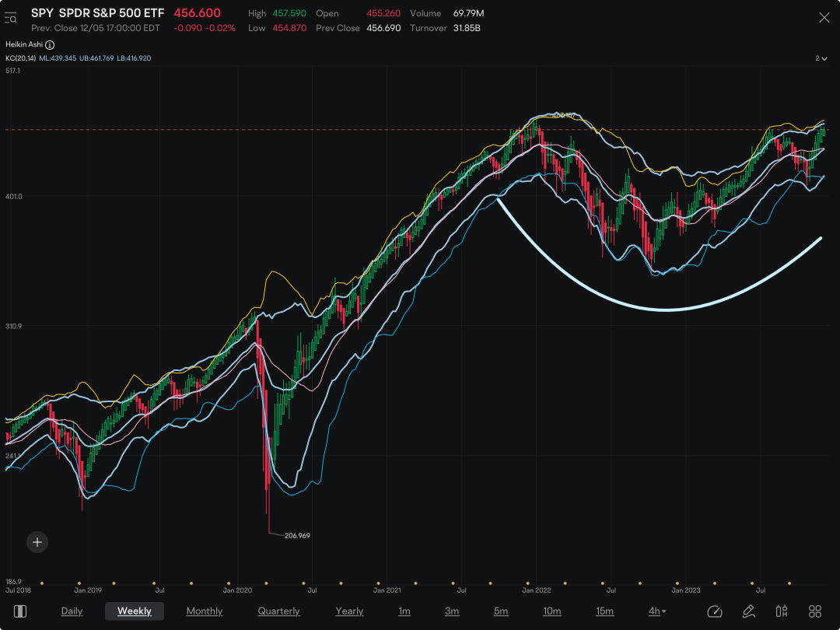The image size is (840, 630).
Task: Click the add plus button on the chart
Action: pos(37,542)
